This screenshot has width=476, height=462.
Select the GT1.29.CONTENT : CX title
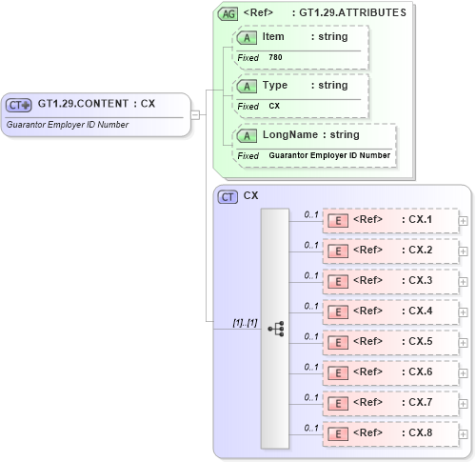click(96, 104)
